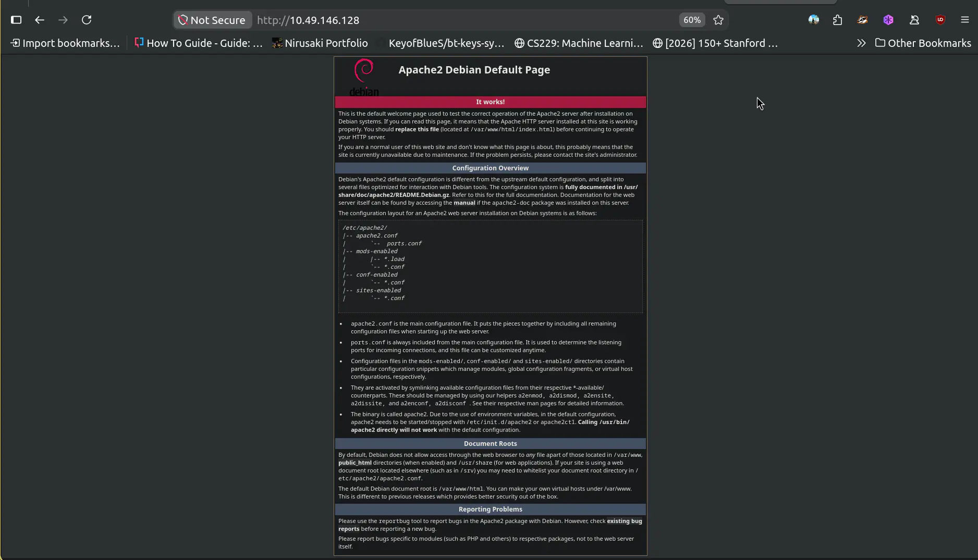Open the Other Bookmarks folder

pyautogui.click(x=923, y=43)
